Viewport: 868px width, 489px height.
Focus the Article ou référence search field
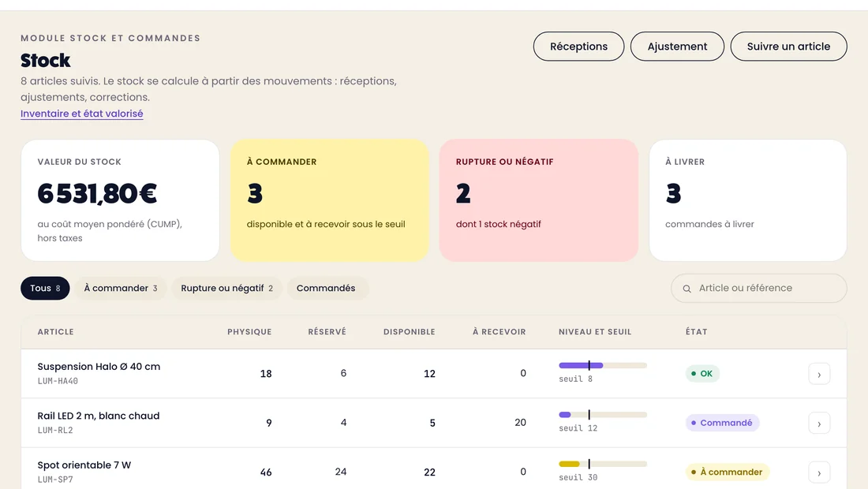click(759, 288)
